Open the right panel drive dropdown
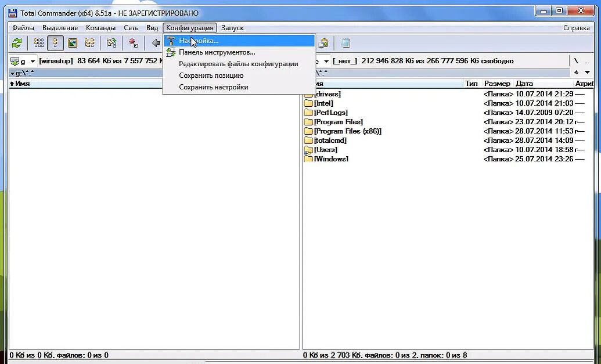601x364 pixels. 326,62
